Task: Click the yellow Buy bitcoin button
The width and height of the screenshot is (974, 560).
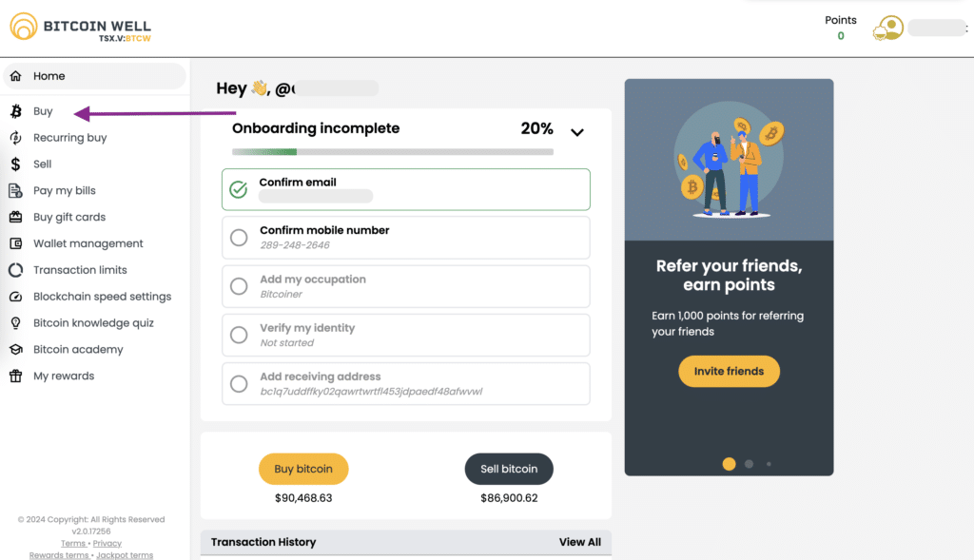Action: pyautogui.click(x=303, y=469)
